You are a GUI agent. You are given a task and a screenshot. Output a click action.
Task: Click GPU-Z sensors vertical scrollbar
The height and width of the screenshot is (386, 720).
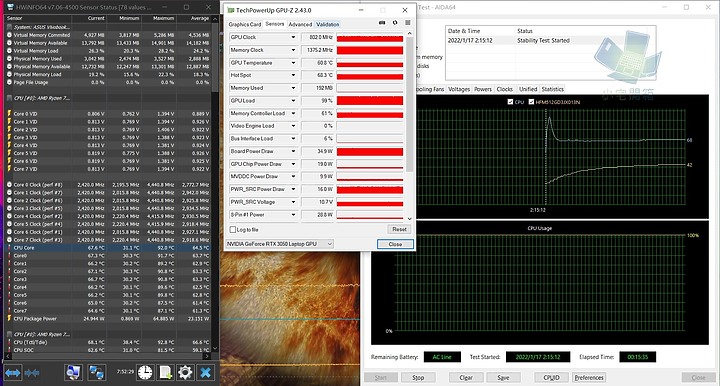(410, 106)
